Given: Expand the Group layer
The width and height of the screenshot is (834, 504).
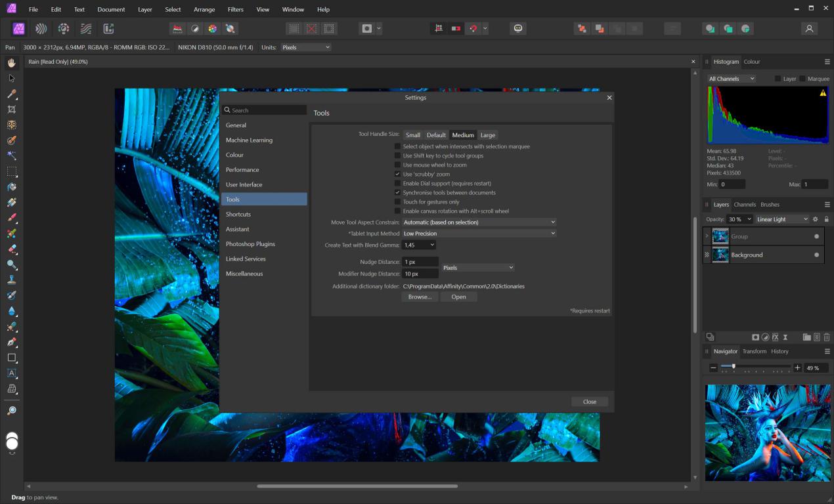Looking at the screenshot, I should [707, 236].
